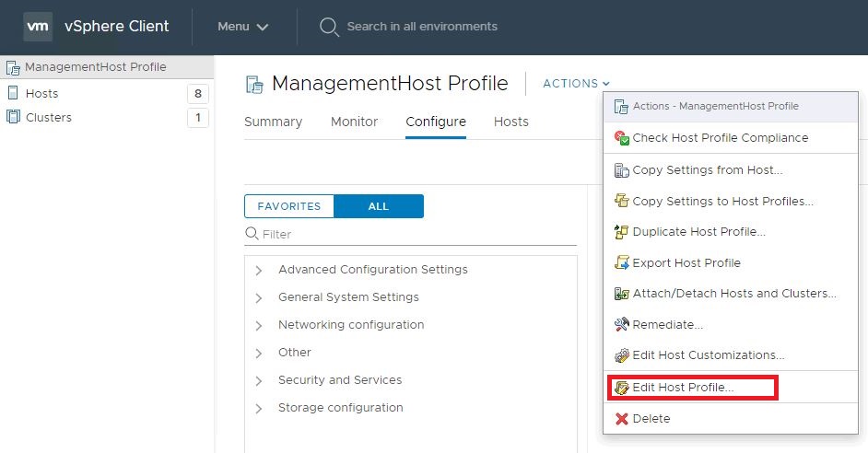The width and height of the screenshot is (868, 453).
Task: Open the Menu dropdown in header
Action: 243,27
